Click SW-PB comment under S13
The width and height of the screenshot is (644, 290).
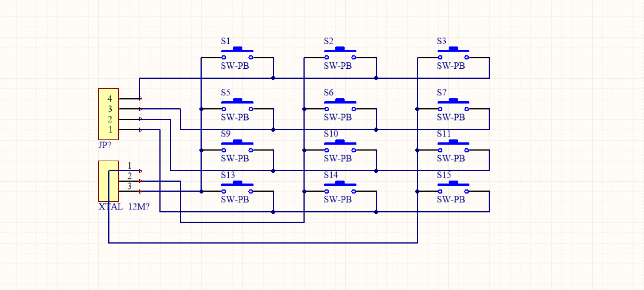point(235,199)
